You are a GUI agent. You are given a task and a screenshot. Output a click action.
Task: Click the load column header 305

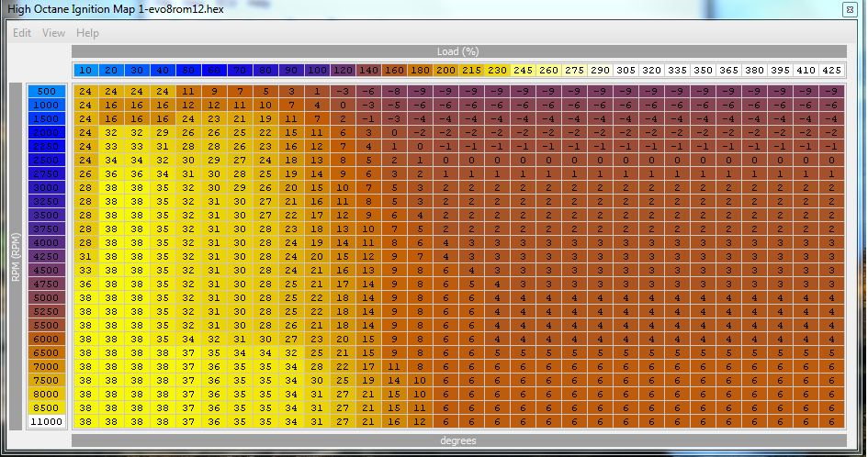tap(626, 71)
